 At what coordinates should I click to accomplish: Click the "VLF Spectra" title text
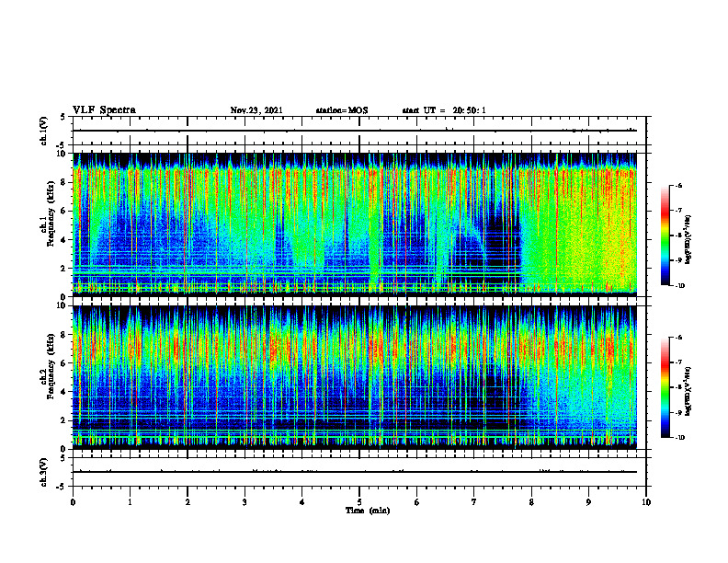point(104,110)
